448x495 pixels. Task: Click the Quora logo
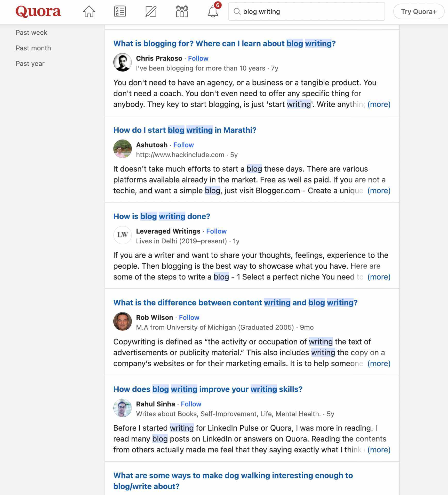coord(38,11)
